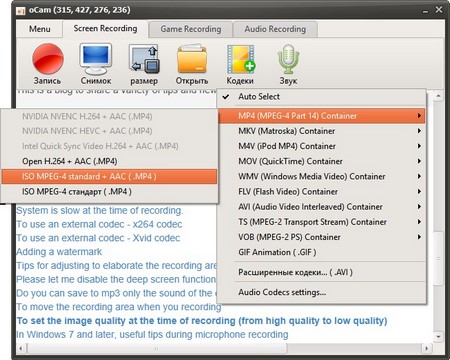Viewport: 450px width, 360px height.
Task: Click the horizontal scrollbar right arrow
Action: pyautogui.click(x=426, y=349)
